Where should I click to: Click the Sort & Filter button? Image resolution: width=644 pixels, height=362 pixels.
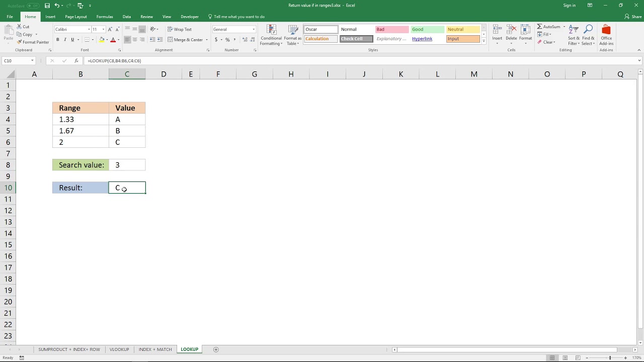coord(574,35)
